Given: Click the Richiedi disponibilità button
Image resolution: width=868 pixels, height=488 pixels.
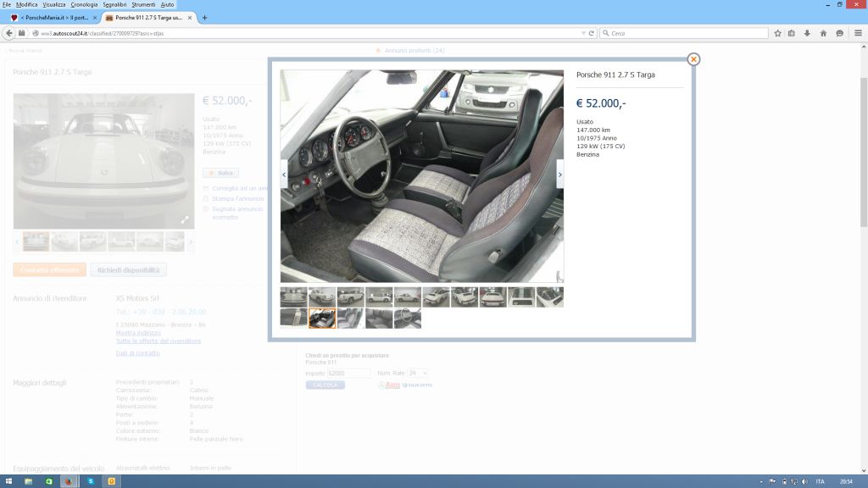Looking at the screenshot, I should click(128, 270).
